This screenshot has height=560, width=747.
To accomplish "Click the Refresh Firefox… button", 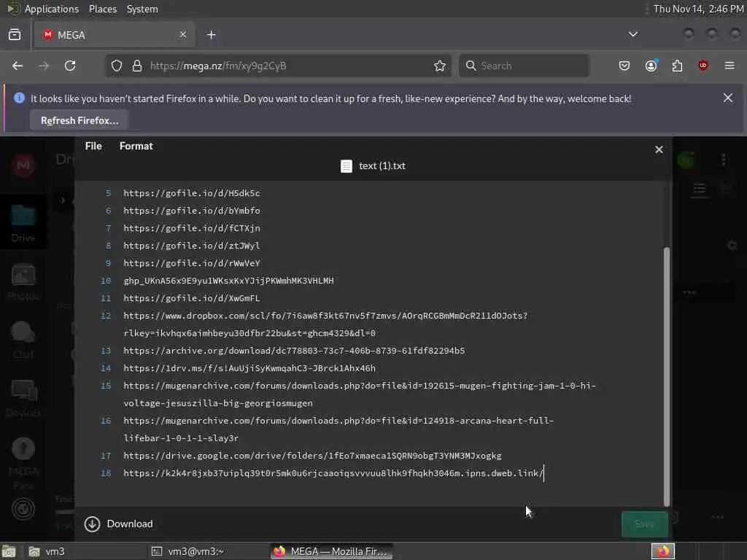I will pos(80,120).
